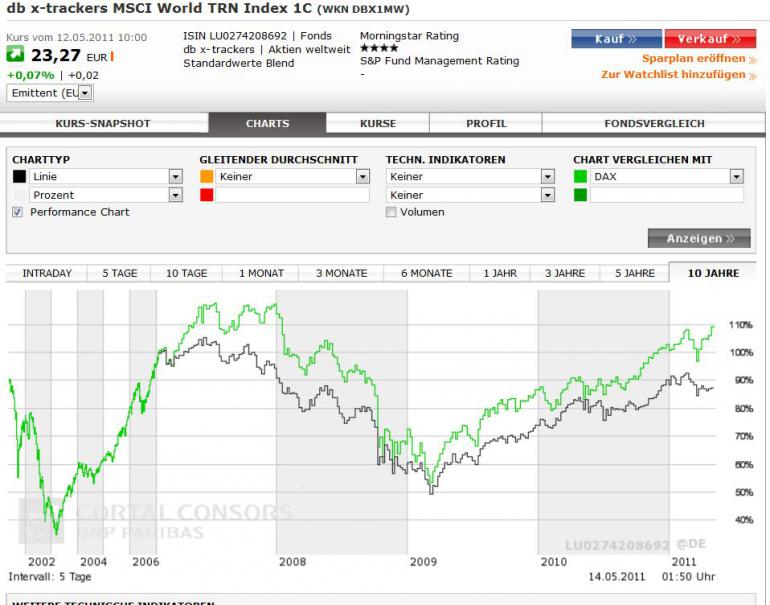
Task: Select the 1 JAHR time range
Action: [x=500, y=273]
